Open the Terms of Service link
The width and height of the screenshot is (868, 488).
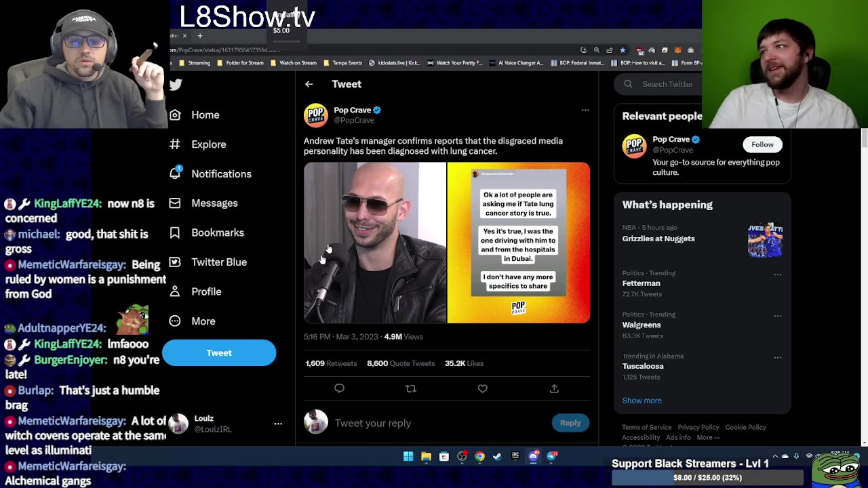click(647, 427)
